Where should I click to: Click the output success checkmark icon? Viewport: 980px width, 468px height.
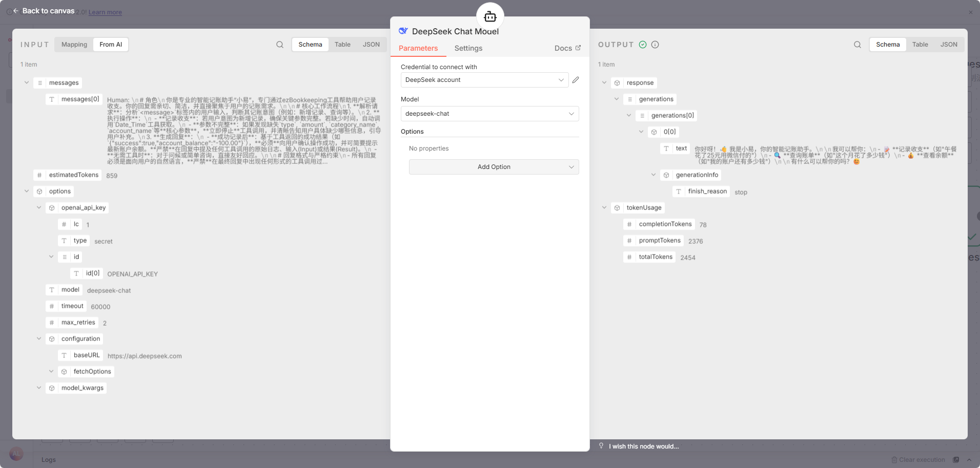point(643,45)
